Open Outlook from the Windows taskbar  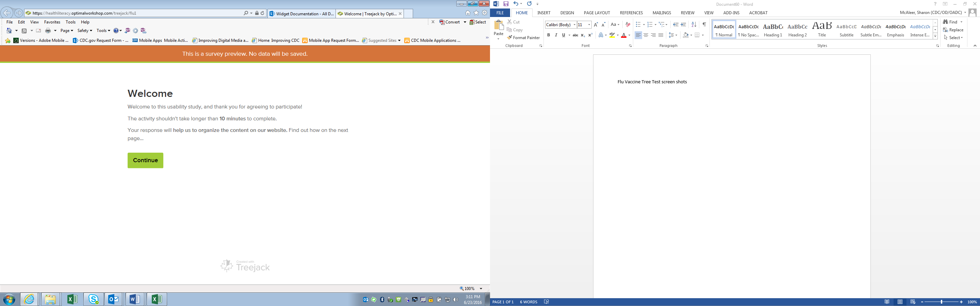114,300
